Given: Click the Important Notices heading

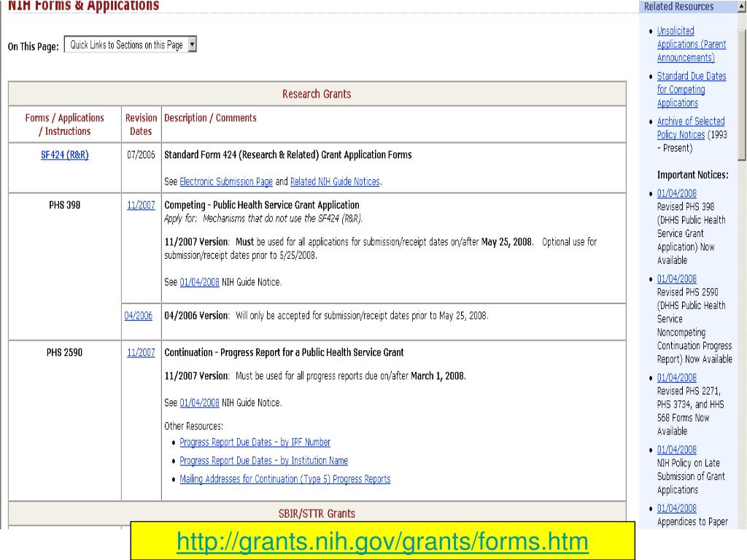Looking at the screenshot, I should pyautogui.click(x=693, y=175).
